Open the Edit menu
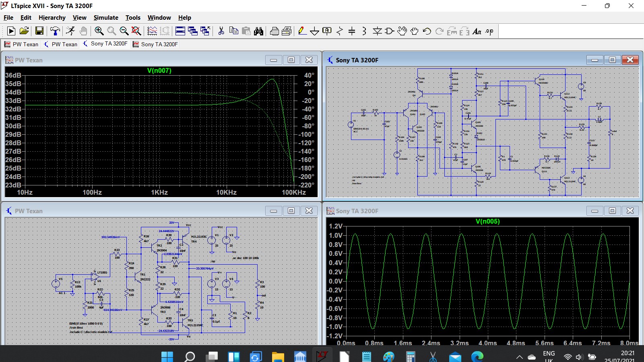644x362 pixels. [x=26, y=17]
